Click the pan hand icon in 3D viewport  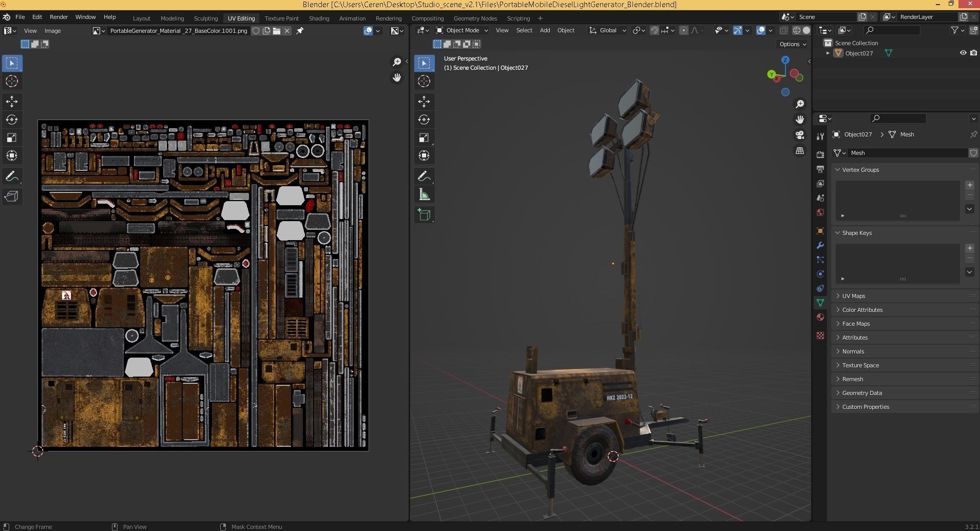800,120
